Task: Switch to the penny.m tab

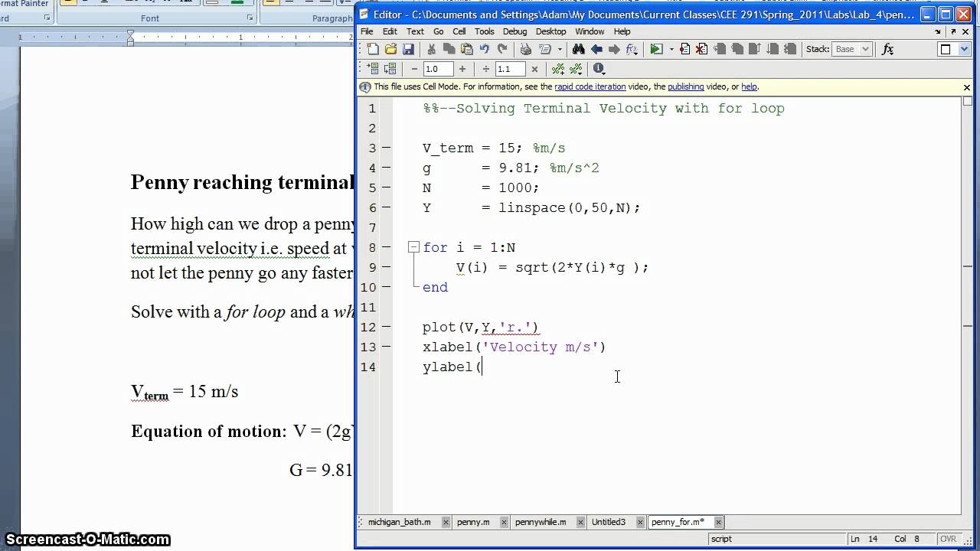Action: 473,522
